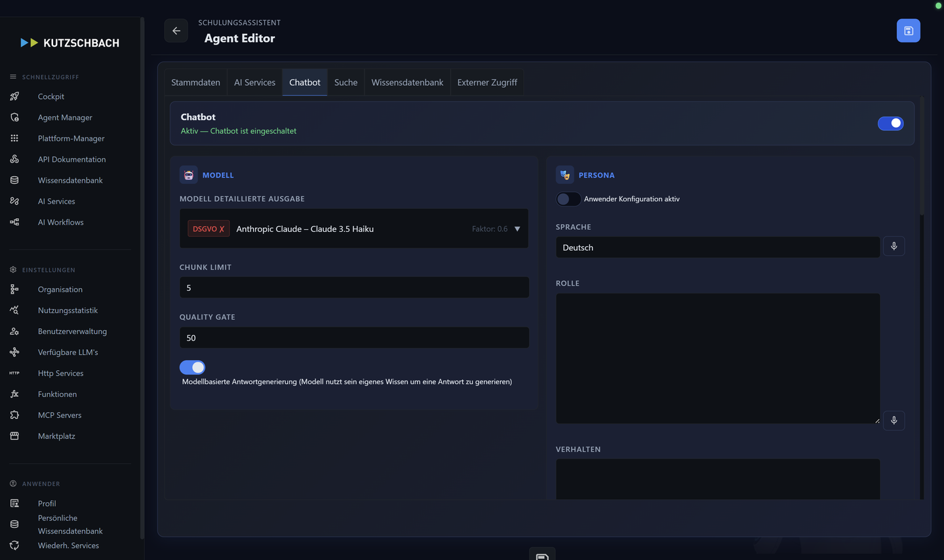Open the Suche tab
Viewport: 944px width, 560px height.
[x=345, y=83]
